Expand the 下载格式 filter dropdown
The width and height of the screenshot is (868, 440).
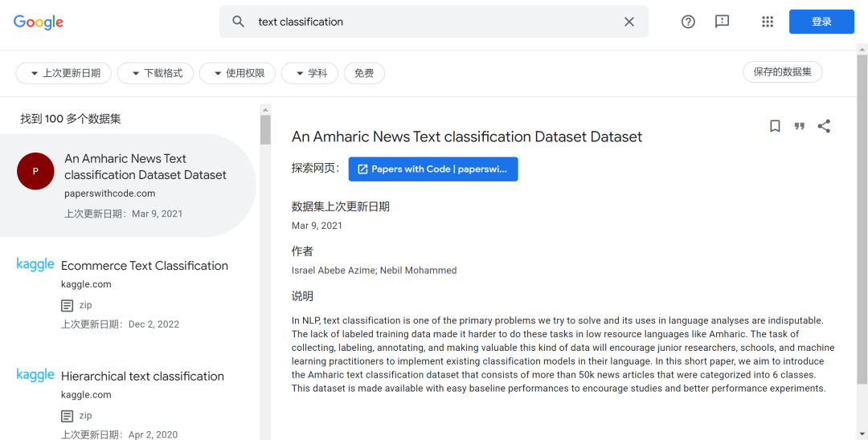click(155, 73)
